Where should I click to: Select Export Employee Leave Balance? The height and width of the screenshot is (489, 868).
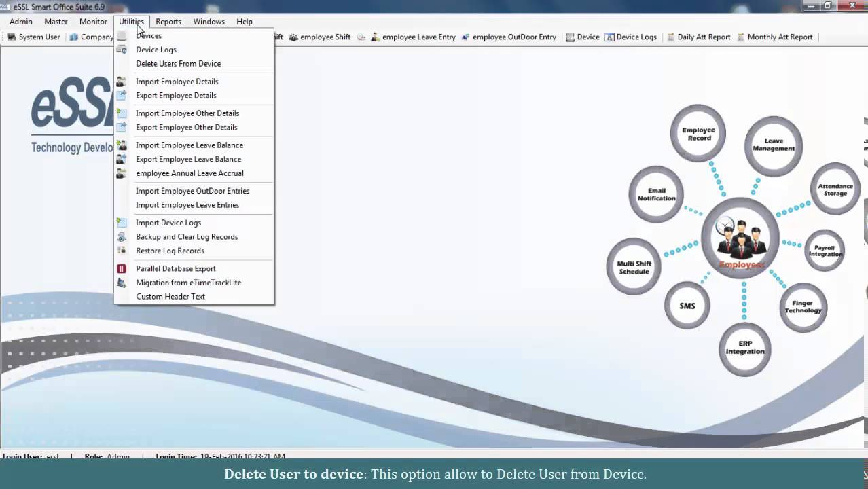pyautogui.click(x=194, y=160)
